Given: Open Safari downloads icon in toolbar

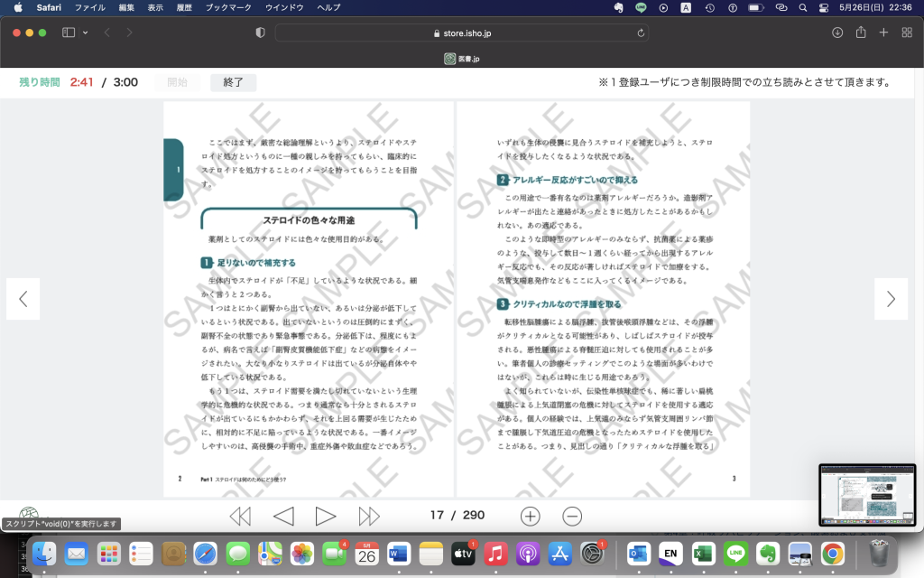Looking at the screenshot, I should pos(837,33).
